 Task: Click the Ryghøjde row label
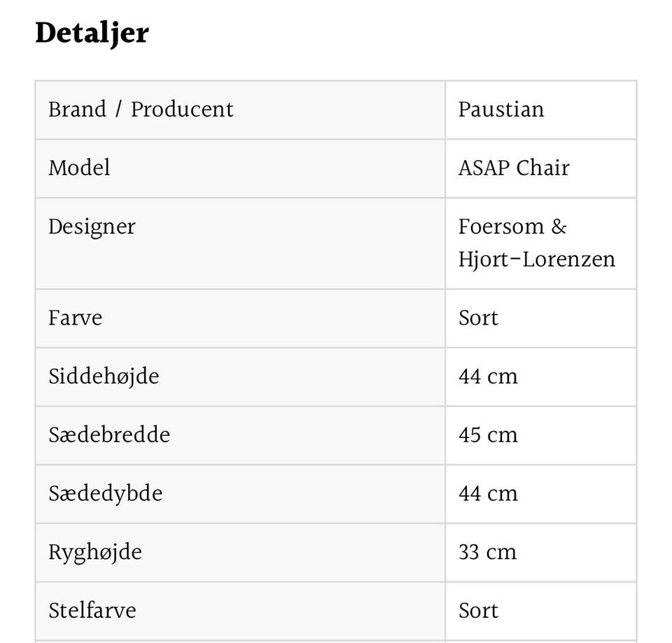[x=95, y=553]
